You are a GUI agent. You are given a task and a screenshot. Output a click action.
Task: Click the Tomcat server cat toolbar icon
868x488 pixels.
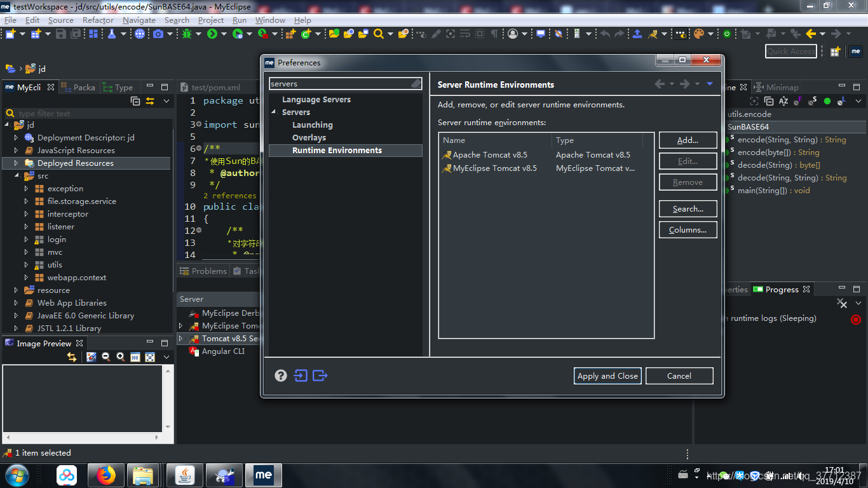pyautogui.click(x=653, y=34)
